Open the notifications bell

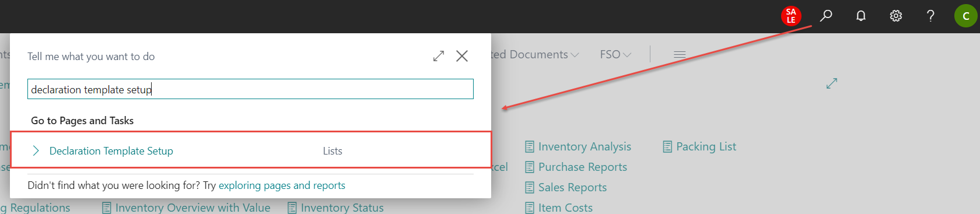coord(861,16)
